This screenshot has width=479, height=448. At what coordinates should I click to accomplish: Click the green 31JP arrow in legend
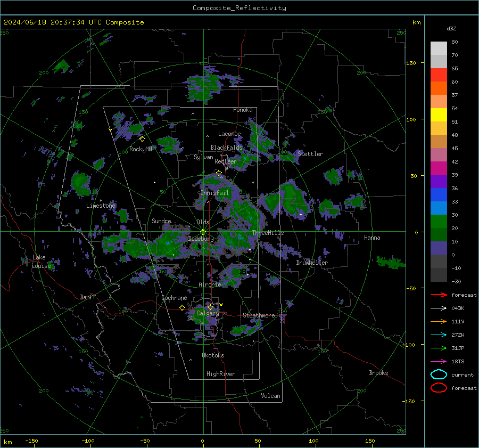[439, 348]
